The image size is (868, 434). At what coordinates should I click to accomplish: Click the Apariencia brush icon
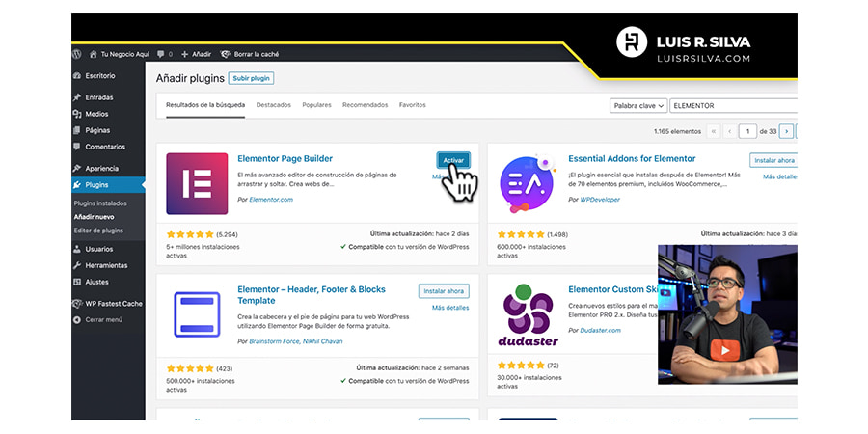[x=77, y=168]
